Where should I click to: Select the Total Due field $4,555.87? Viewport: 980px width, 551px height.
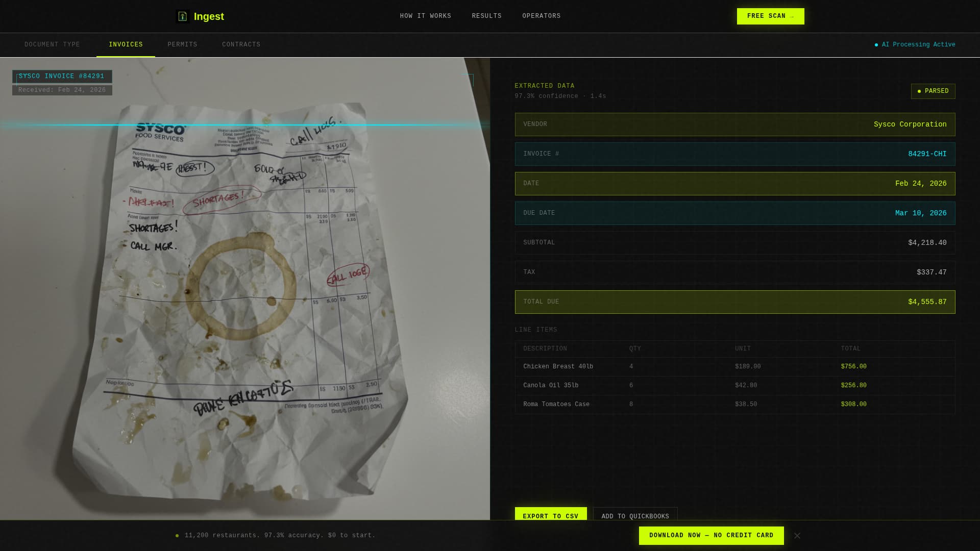point(735,302)
